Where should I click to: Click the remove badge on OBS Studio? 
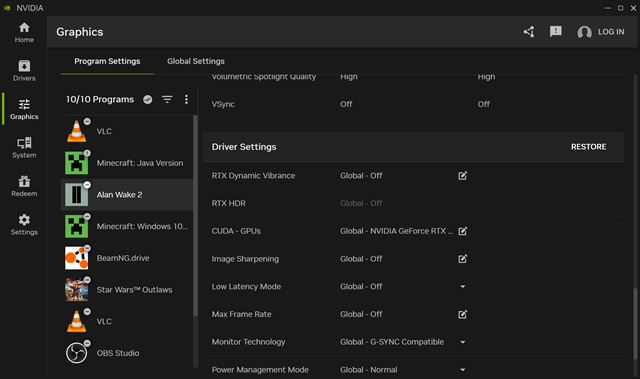coord(87,343)
